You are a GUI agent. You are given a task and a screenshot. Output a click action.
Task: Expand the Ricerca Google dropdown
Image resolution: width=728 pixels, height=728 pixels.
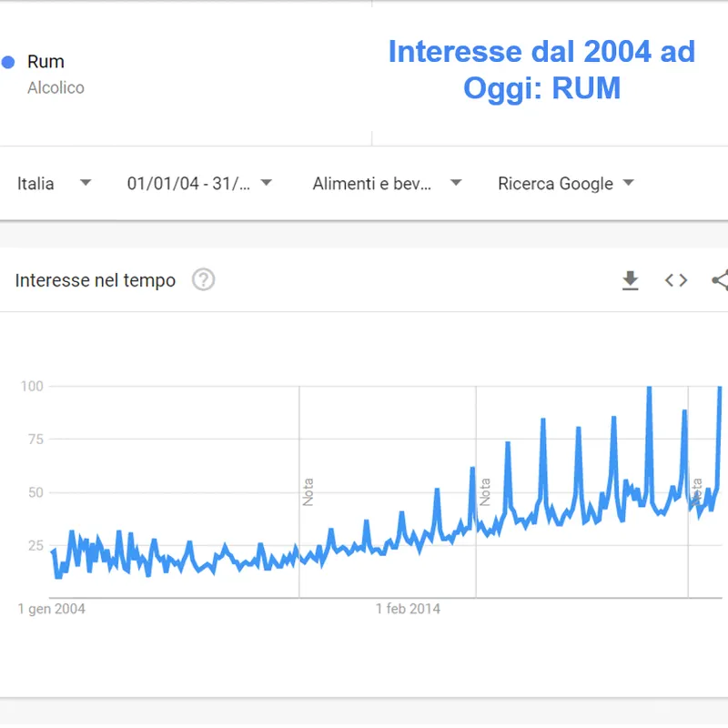click(x=565, y=183)
